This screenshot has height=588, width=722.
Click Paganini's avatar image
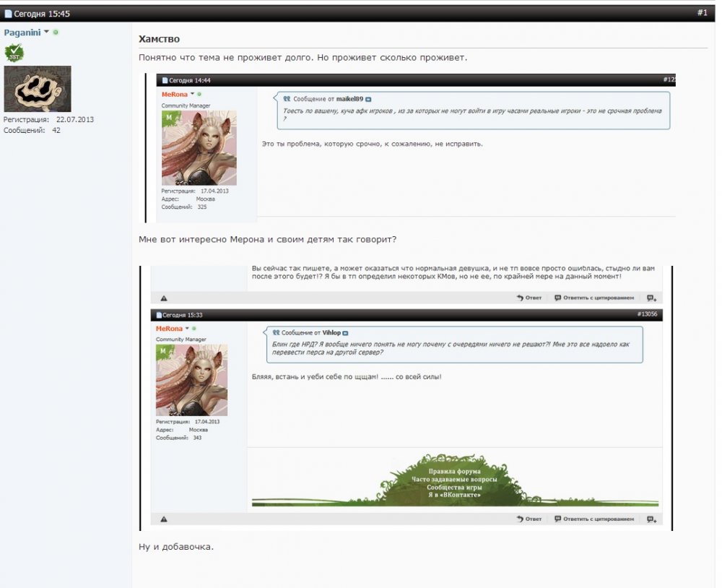click(x=38, y=89)
